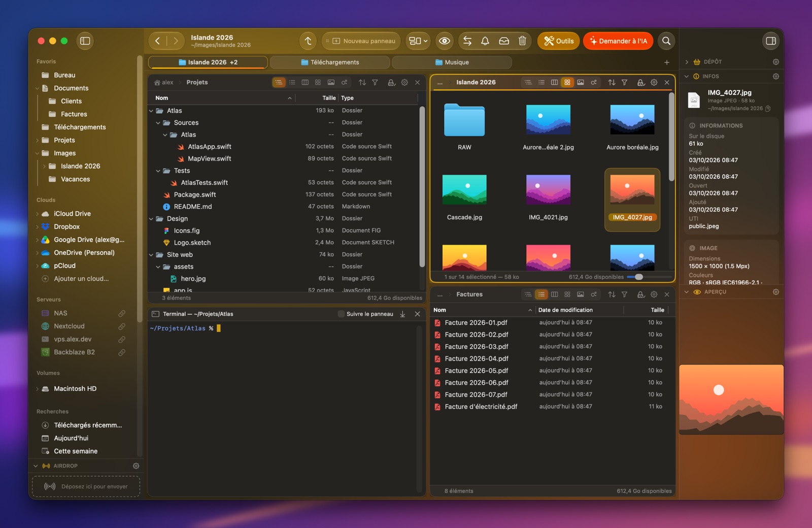
Task: Click the down arrow icon in the Terminal header
Action: coord(402,314)
